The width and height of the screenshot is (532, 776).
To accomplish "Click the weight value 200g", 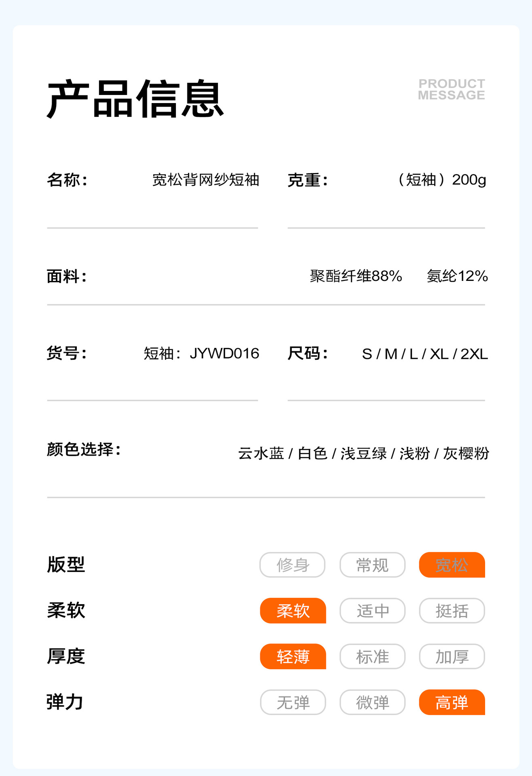I will tap(469, 180).
